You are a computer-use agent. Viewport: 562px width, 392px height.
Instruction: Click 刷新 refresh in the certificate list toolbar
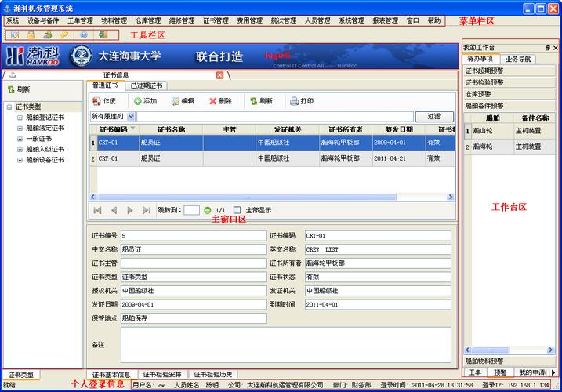pyautogui.click(x=261, y=101)
